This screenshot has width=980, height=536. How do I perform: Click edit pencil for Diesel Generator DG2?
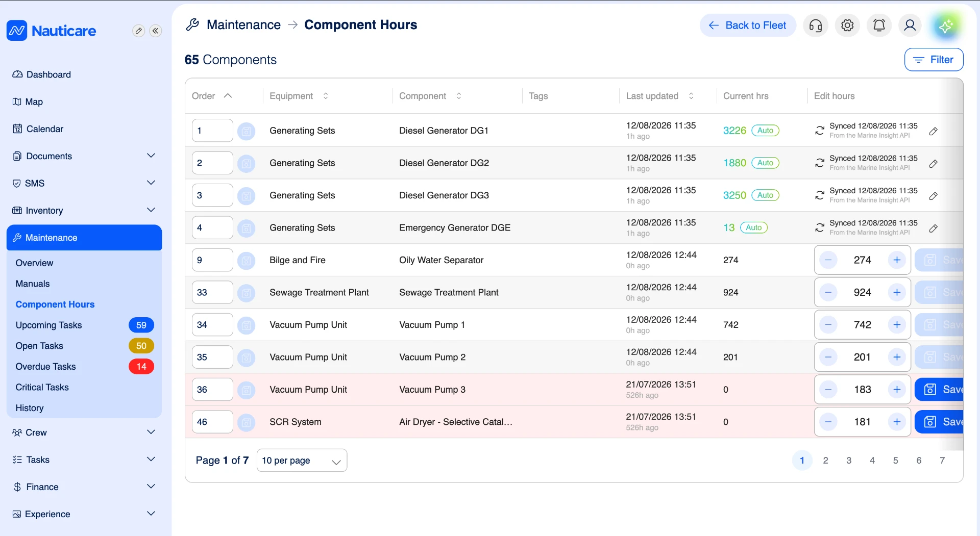[x=933, y=164]
